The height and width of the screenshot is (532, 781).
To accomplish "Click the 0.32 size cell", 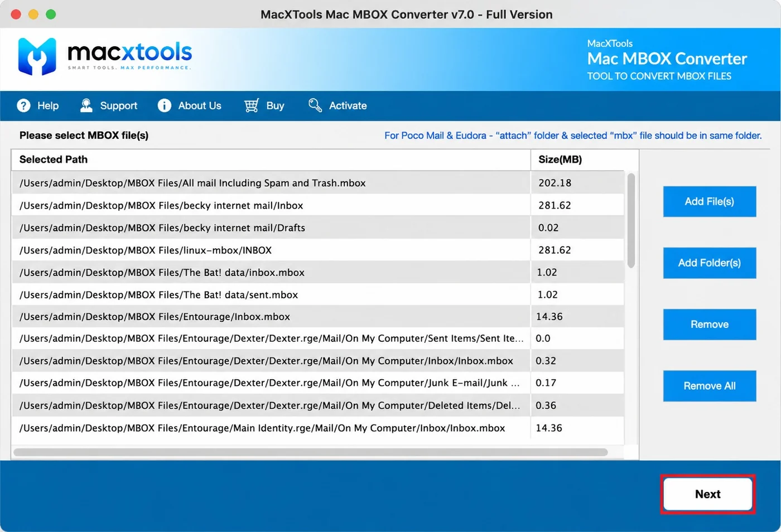I will pyautogui.click(x=577, y=361).
